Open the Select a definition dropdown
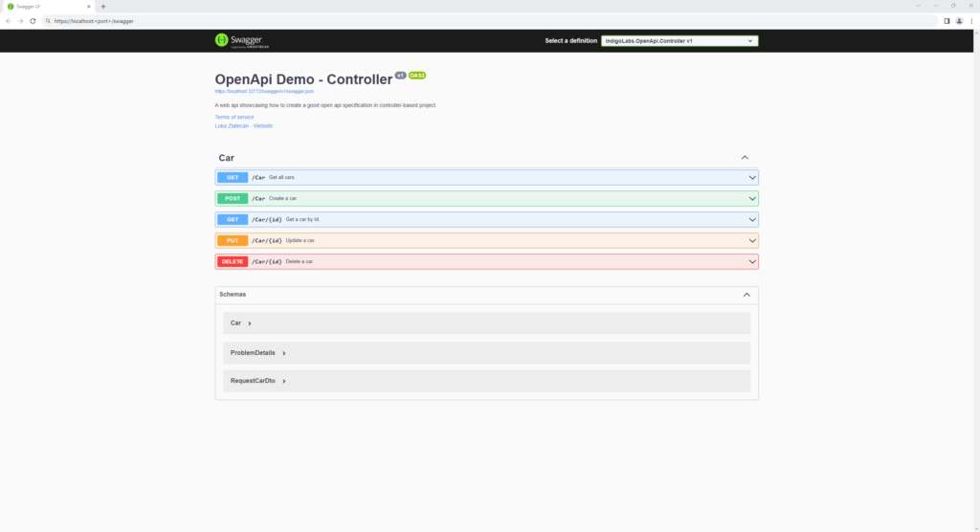 (x=679, y=41)
